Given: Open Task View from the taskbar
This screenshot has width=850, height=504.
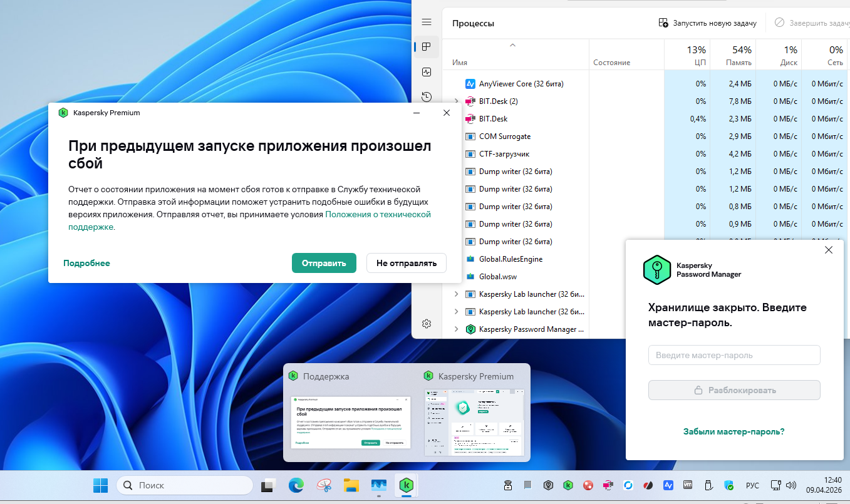Looking at the screenshot, I should (269, 485).
